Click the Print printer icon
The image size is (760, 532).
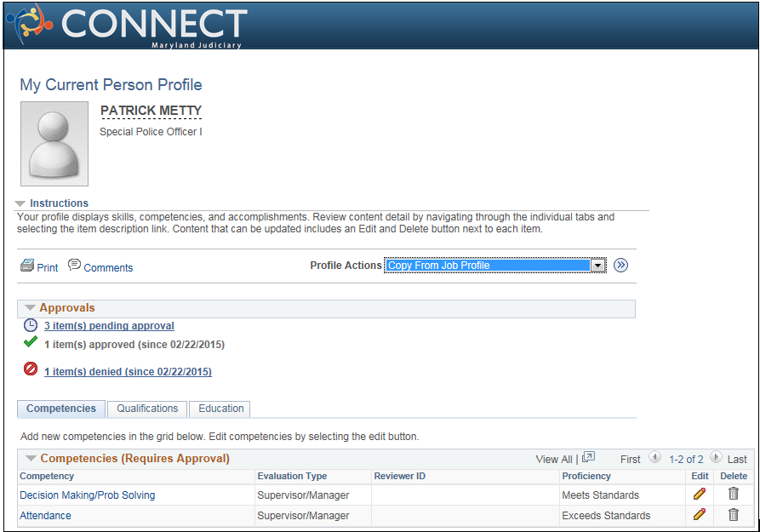coord(27,266)
